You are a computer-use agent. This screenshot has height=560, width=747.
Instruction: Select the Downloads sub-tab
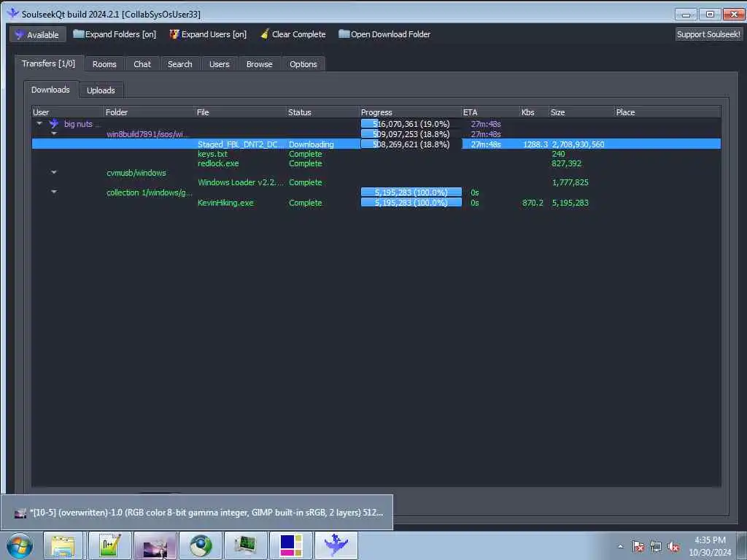pos(50,90)
